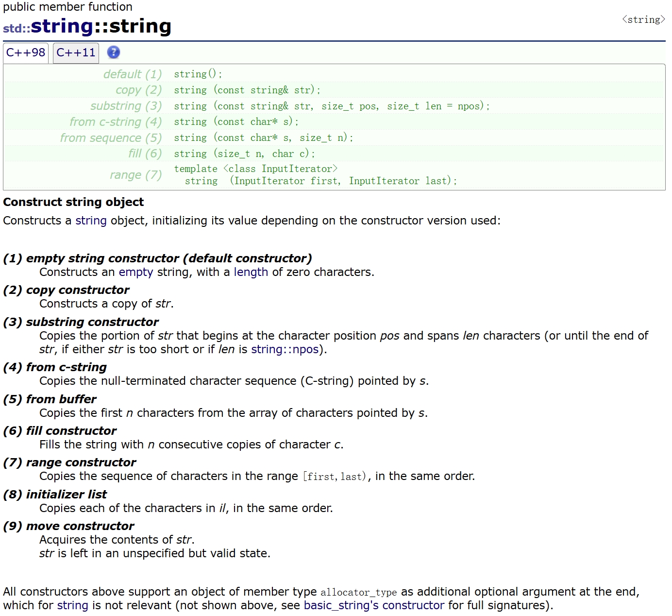Image resolution: width=672 pixels, height=616 pixels.
Task: Click 'Copies the first n characters' sentence
Action: [x=234, y=413]
